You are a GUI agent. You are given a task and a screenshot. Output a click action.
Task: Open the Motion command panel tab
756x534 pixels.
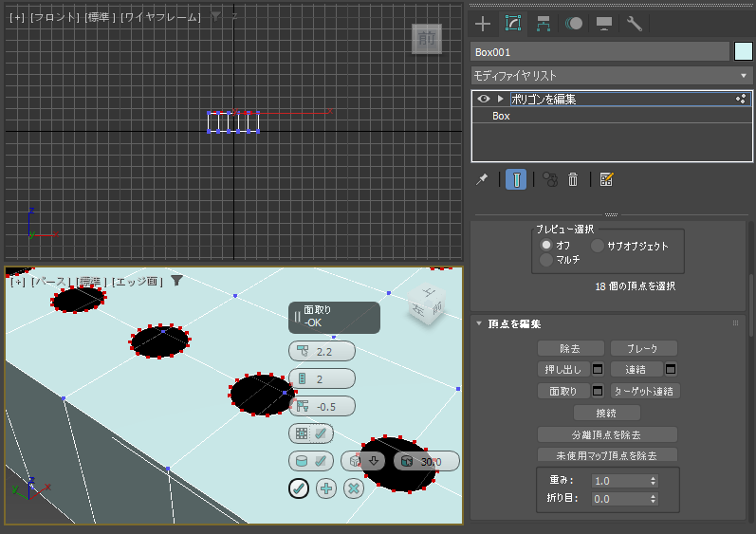pos(574,24)
